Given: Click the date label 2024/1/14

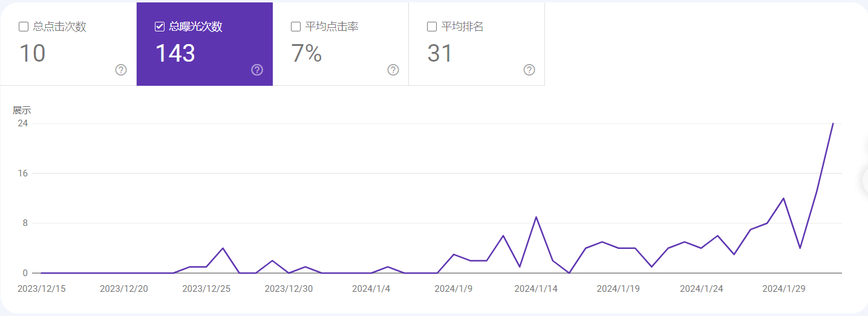Looking at the screenshot, I should 536,289.
